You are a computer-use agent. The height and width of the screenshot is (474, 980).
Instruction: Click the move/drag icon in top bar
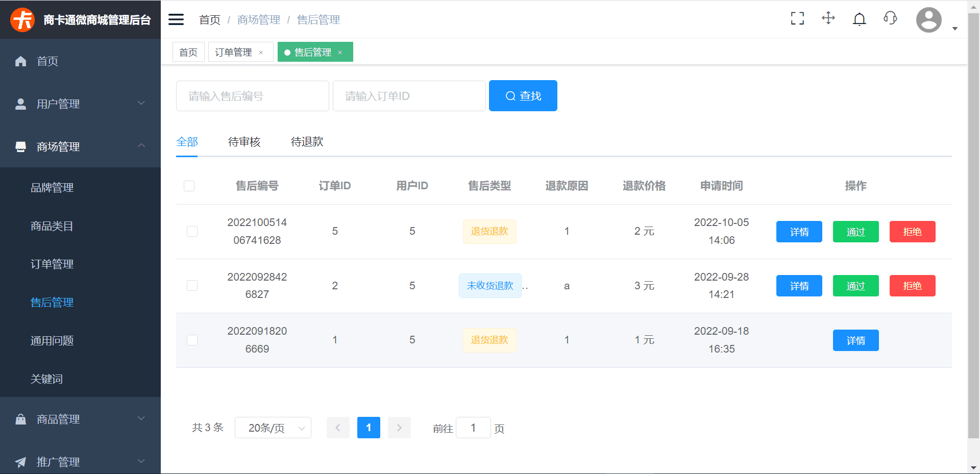click(x=828, y=18)
